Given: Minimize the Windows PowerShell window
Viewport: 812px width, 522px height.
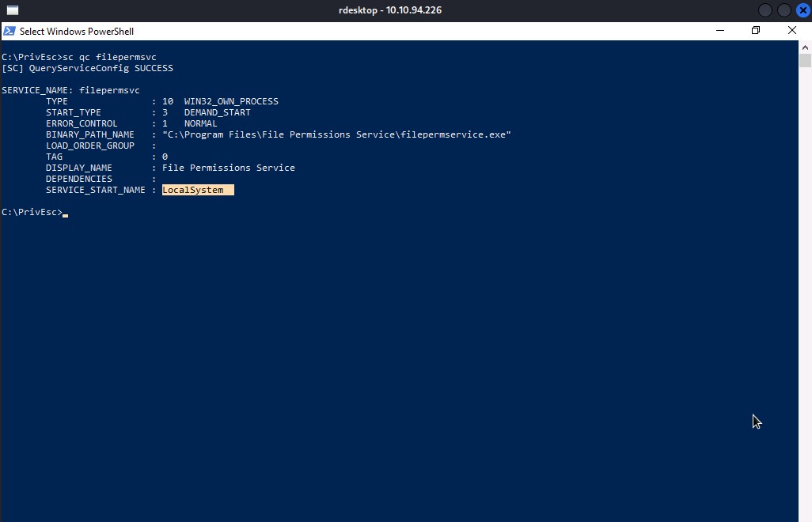Looking at the screenshot, I should click(x=720, y=31).
